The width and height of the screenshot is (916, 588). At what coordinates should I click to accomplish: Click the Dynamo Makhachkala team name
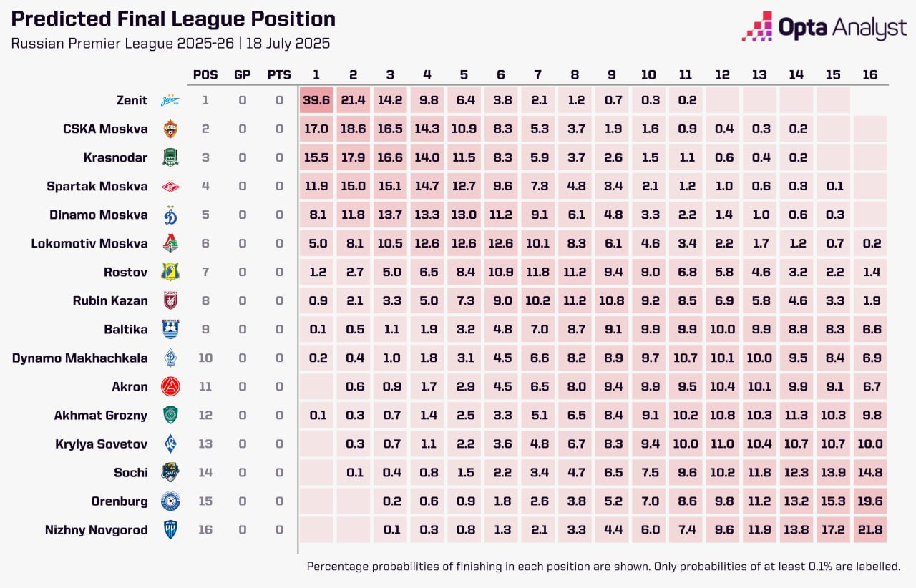(80, 358)
